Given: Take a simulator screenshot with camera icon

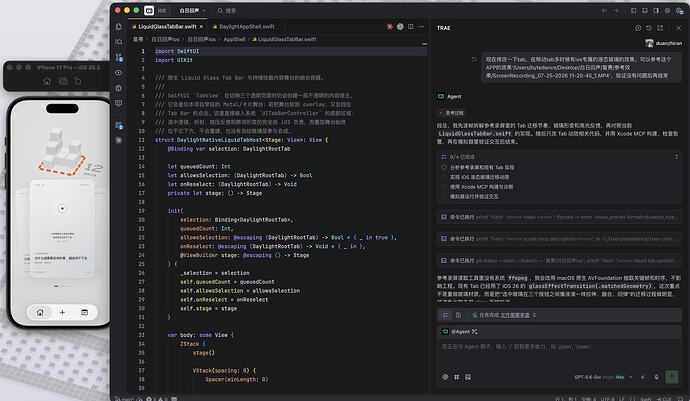Looking at the screenshot, I should [x=63, y=81].
